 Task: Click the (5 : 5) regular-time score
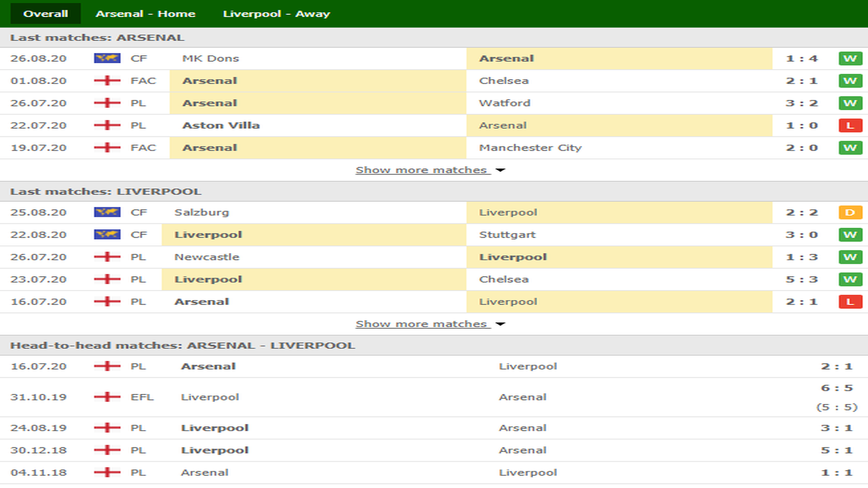[837, 407]
